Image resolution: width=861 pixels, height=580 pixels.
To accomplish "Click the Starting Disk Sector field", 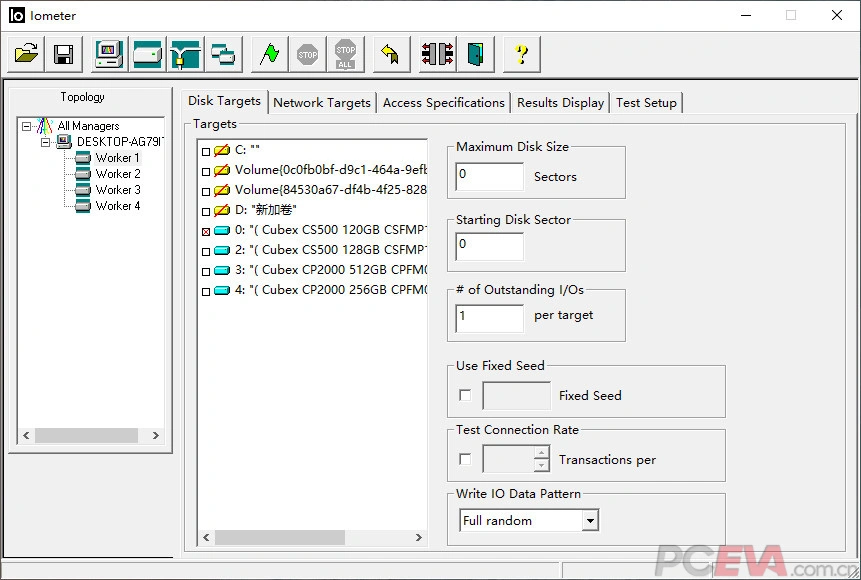I will coord(489,246).
